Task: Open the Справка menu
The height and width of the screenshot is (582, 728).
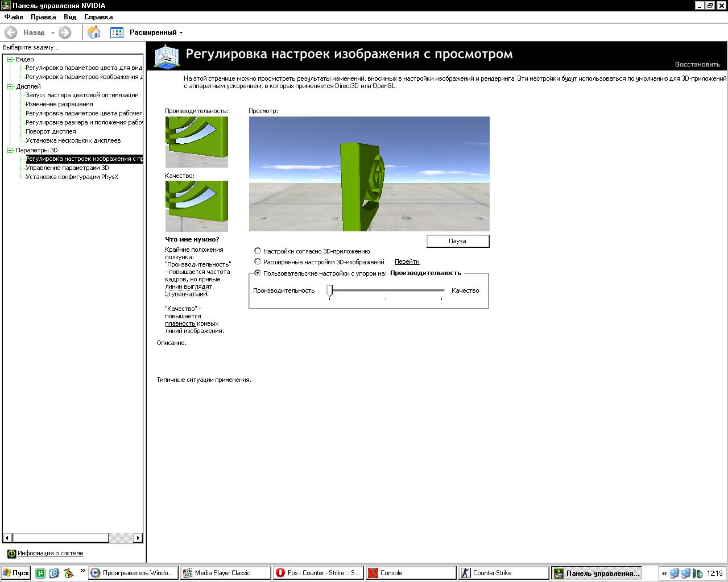Action: 98,17
